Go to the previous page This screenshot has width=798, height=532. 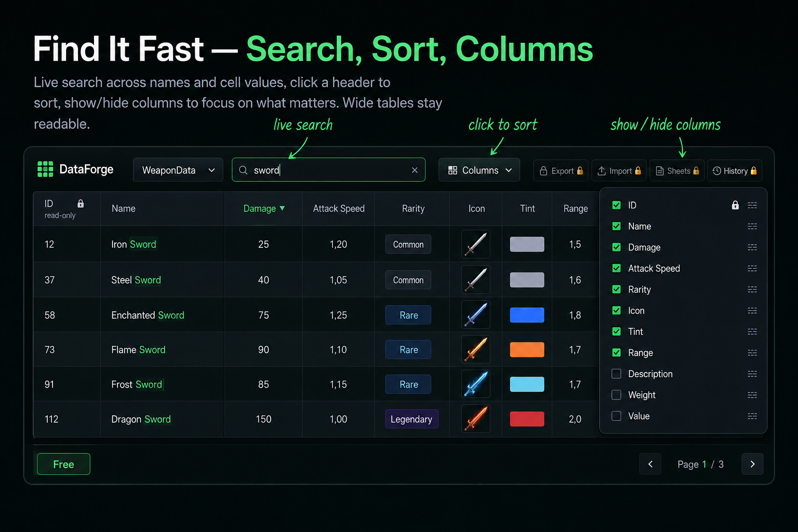tap(650, 464)
